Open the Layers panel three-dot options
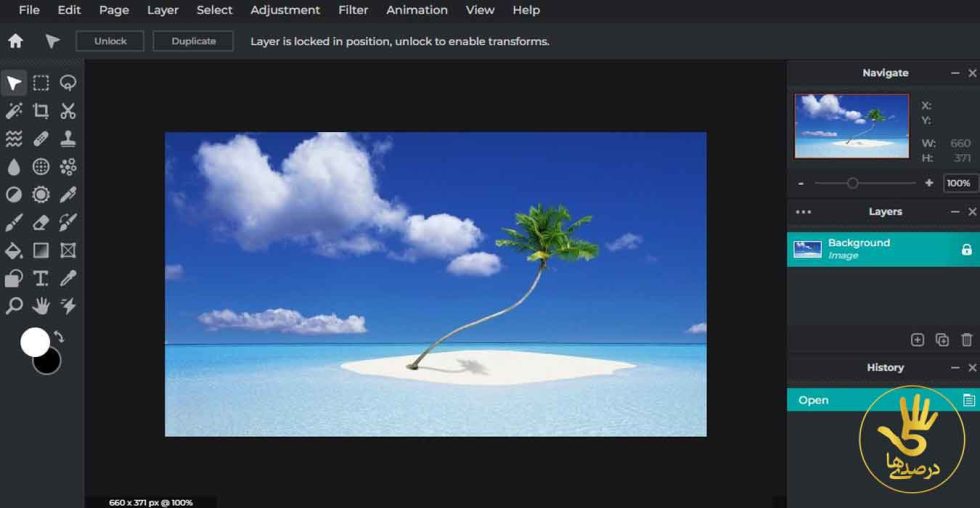Viewport: 980px width, 508px height. (x=803, y=212)
